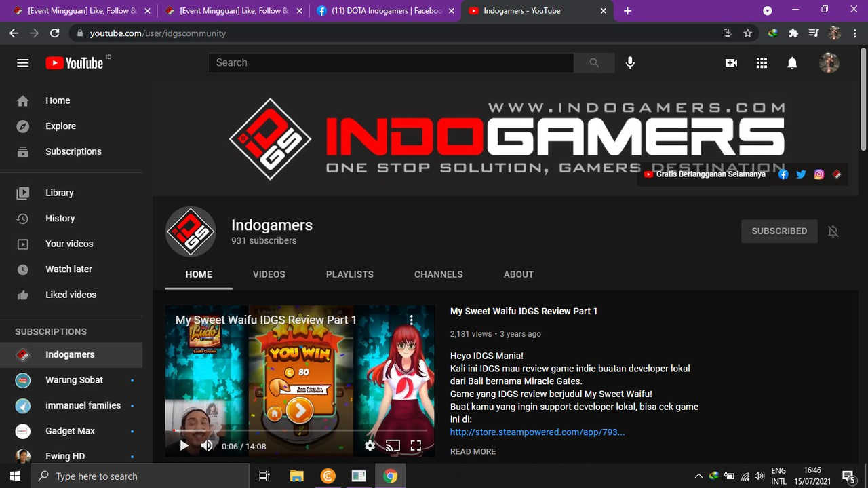The image size is (868, 488).
Task: Switch to the VIDEOS tab
Action: click(x=269, y=274)
